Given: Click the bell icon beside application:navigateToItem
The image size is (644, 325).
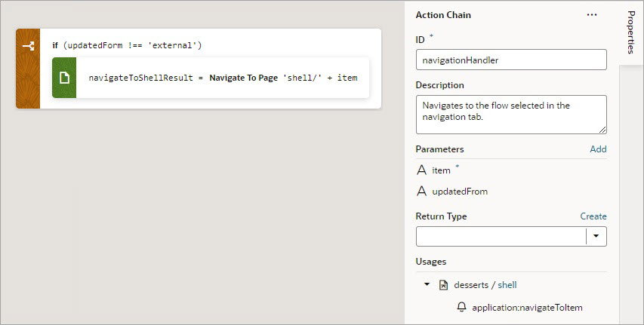Looking at the screenshot, I should 462,308.
